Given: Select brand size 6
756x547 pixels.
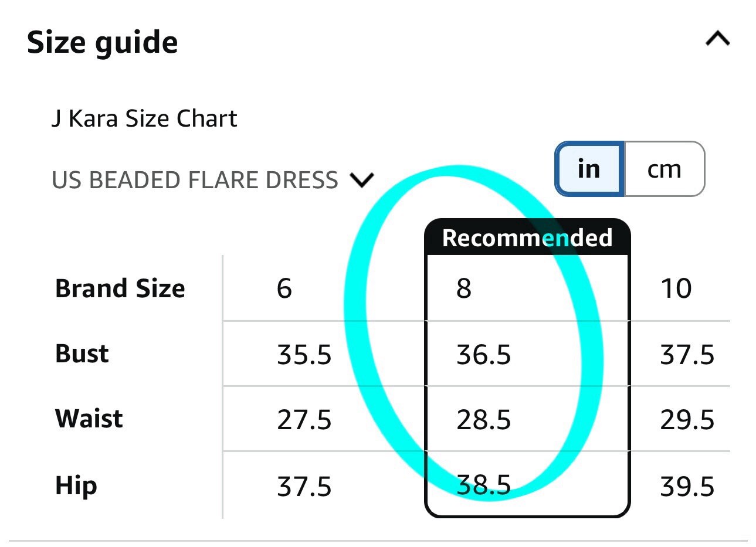Looking at the screenshot, I should coord(284,288).
